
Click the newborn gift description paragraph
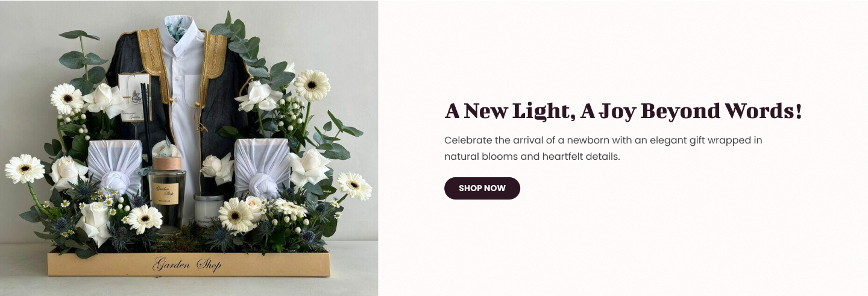[603, 148]
